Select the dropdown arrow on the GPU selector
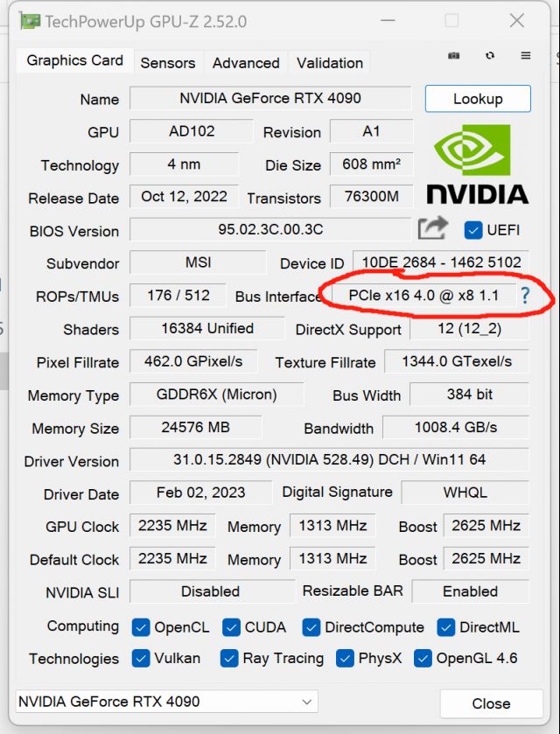Viewport: 560px width, 734px height. (307, 703)
